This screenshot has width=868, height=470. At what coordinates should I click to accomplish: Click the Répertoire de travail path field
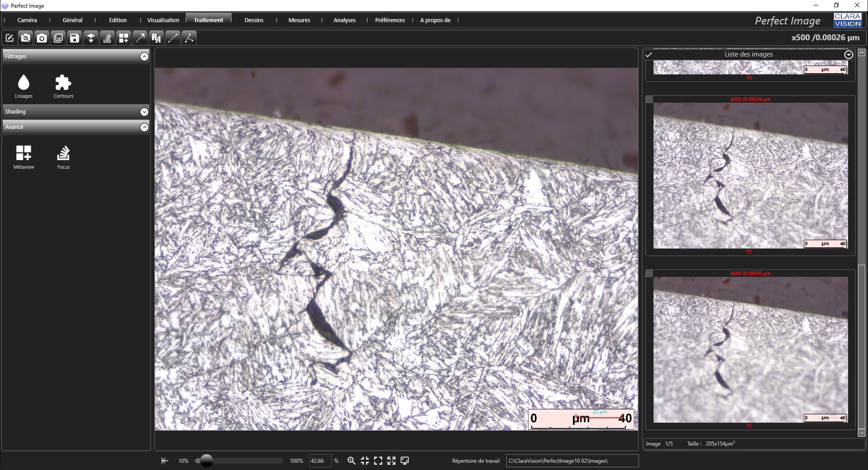(x=572, y=461)
